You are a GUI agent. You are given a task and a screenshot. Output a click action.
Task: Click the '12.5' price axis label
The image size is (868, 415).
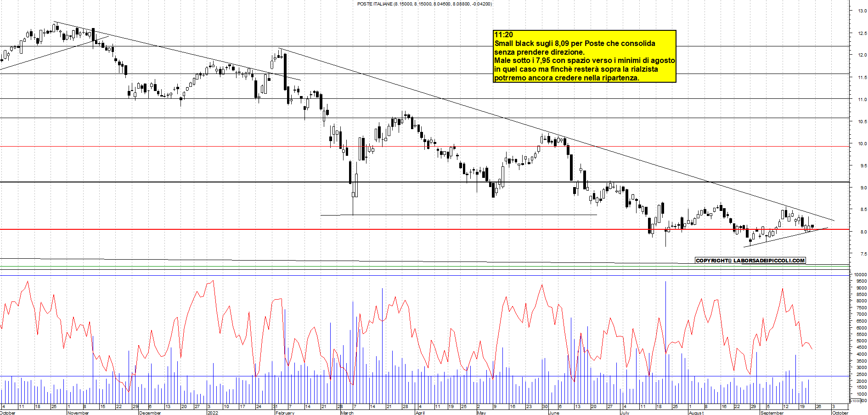point(862,33)
